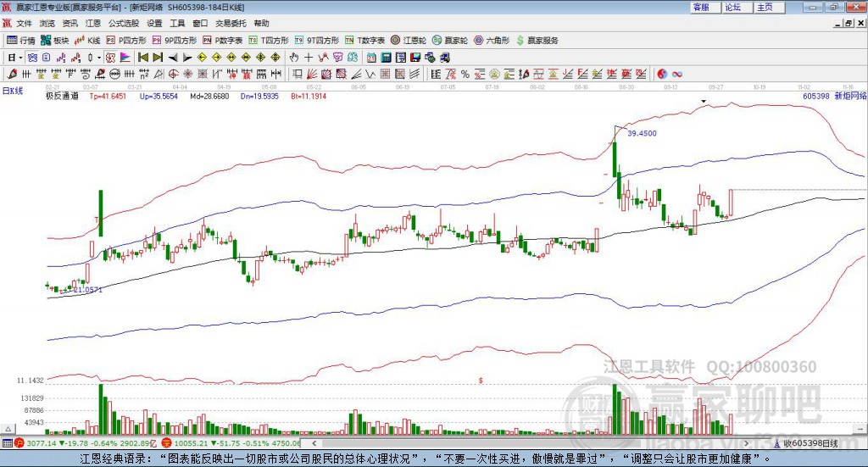Select the hand pan tool
The image size is (868, 467).
click(294, 58)
